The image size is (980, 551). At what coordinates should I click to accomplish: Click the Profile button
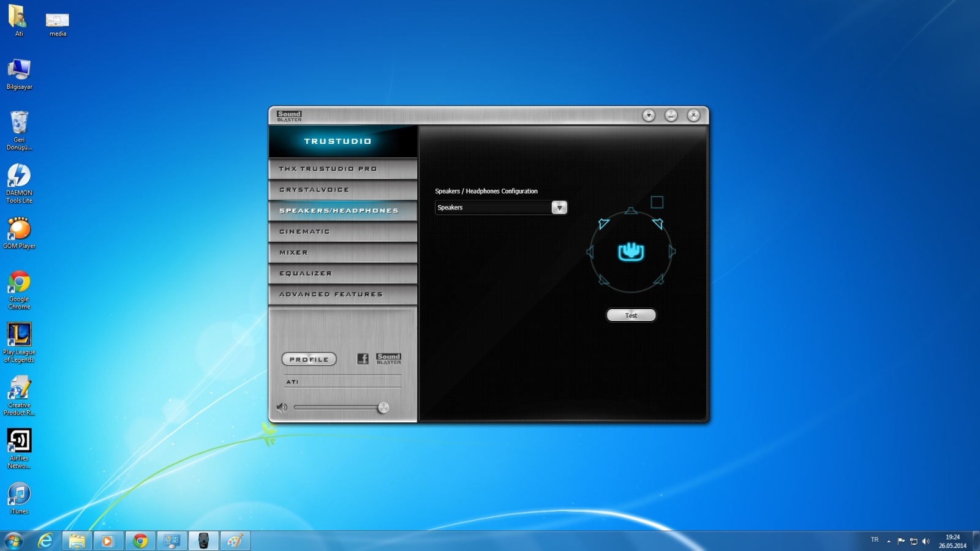tap(309, 359)
